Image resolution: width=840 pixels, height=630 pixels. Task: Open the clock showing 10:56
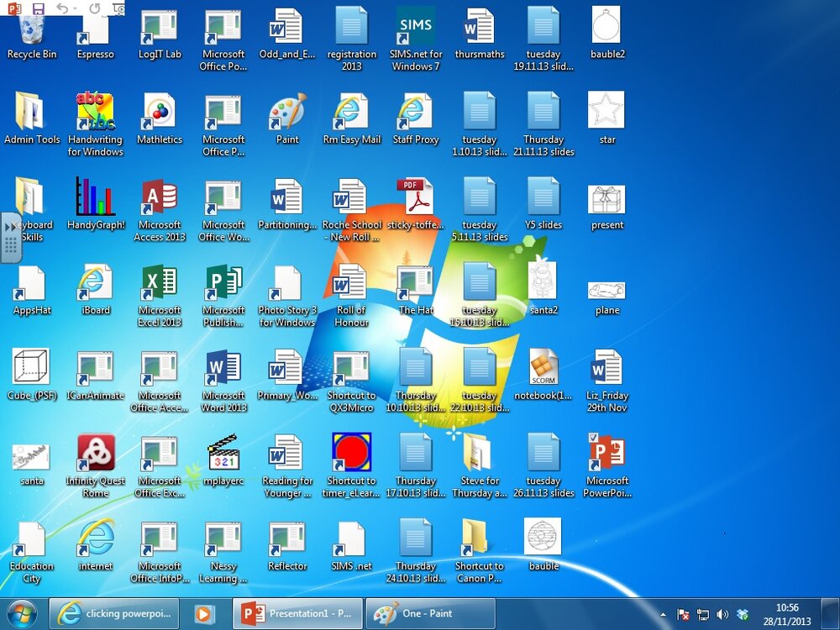[787, 614]
